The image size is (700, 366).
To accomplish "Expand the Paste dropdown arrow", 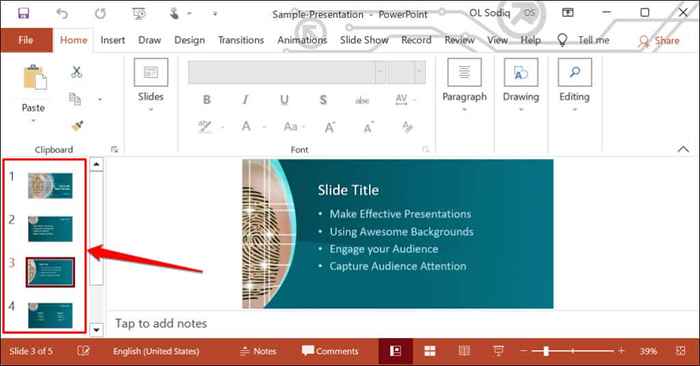I will click(33, 121).
